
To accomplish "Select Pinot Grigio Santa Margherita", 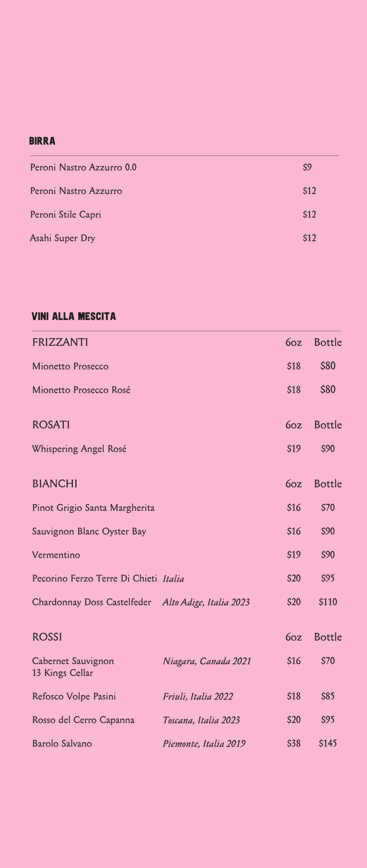I will click(x=93, y=508).
